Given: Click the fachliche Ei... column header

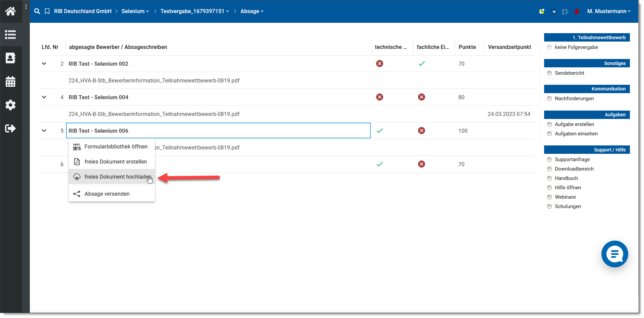Looking at the screenshot, I should [433, 47].
